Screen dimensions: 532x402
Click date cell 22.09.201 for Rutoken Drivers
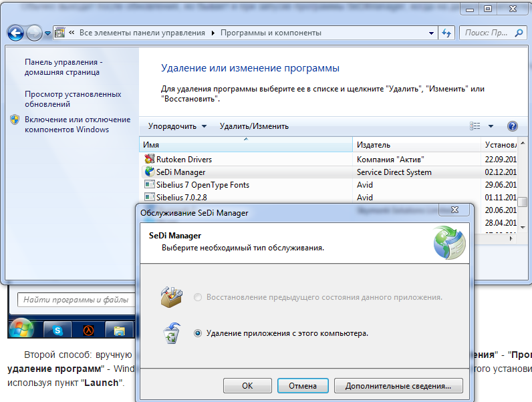pos(501,160)
